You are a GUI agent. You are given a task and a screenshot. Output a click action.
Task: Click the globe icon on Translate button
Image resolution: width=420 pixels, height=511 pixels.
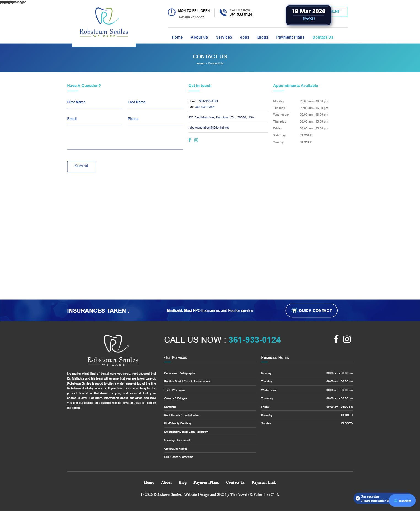(x=395, y=501)
